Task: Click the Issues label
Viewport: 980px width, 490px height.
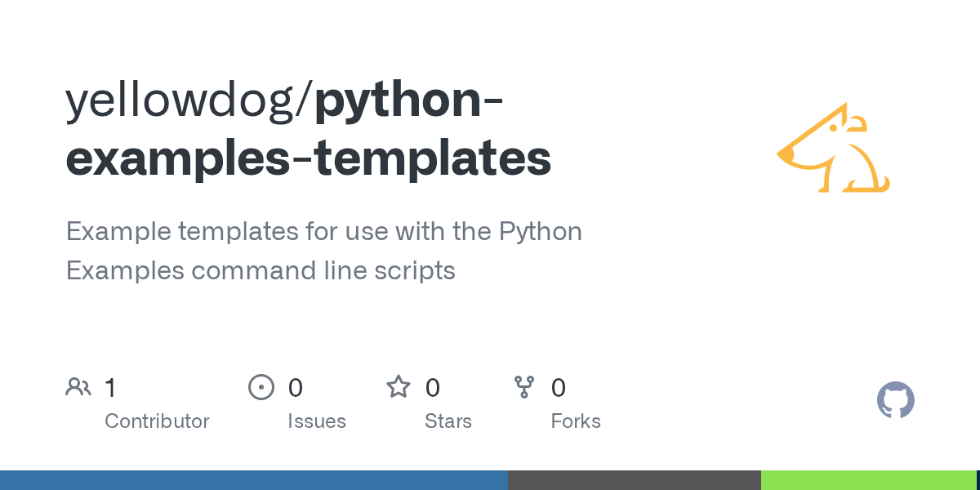Action: [x=316, y=421]
